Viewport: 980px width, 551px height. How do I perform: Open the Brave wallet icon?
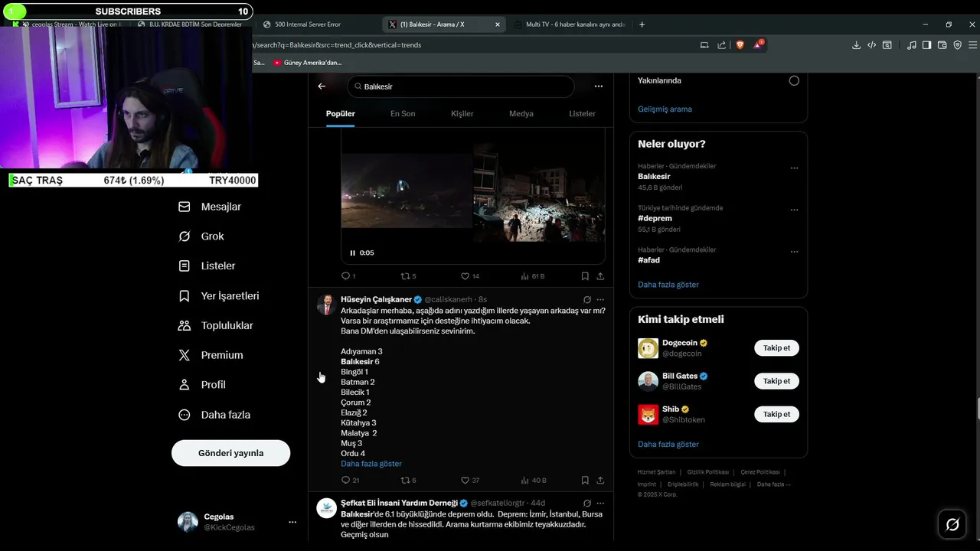pos(942,45)
